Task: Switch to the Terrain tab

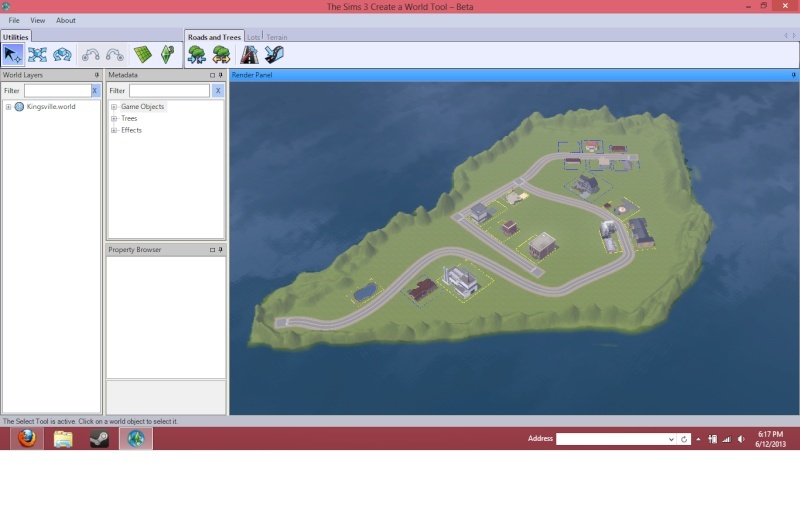Action: pos(277,37)
